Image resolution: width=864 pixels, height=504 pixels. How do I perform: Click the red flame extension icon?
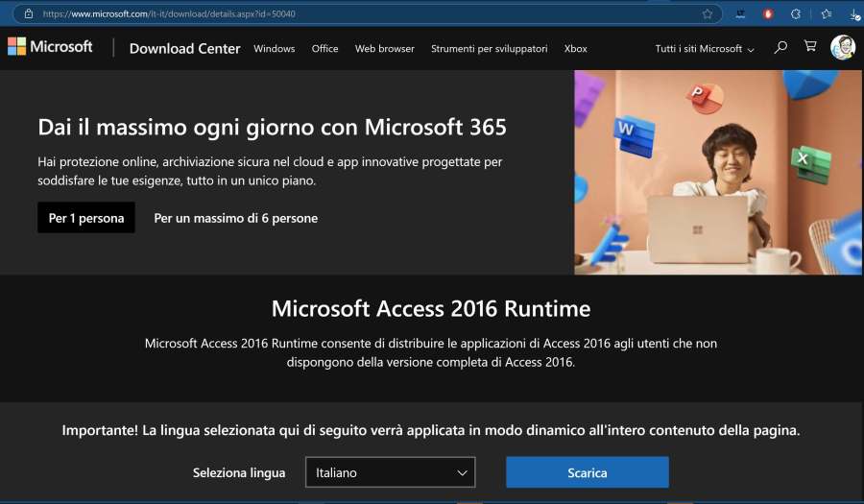coord(767,13)
